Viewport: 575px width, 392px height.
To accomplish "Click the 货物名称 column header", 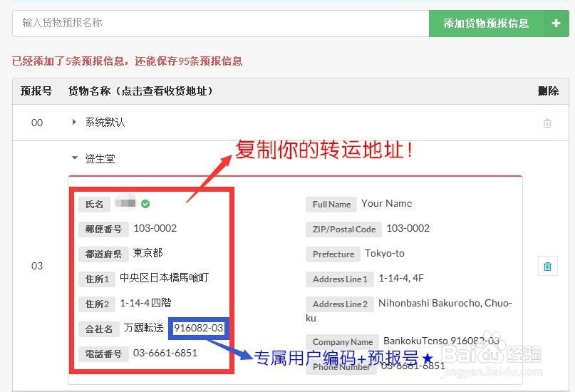I will 140,91.
